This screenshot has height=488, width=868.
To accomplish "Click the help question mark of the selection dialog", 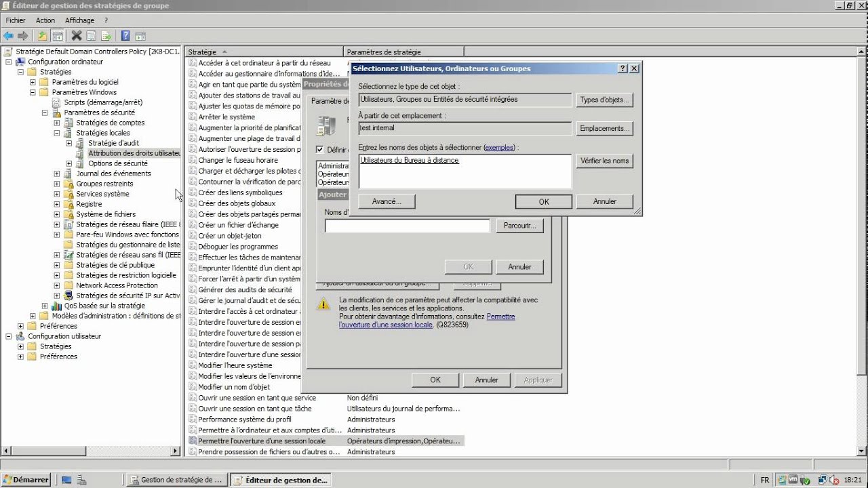I will tap(623, 68).
